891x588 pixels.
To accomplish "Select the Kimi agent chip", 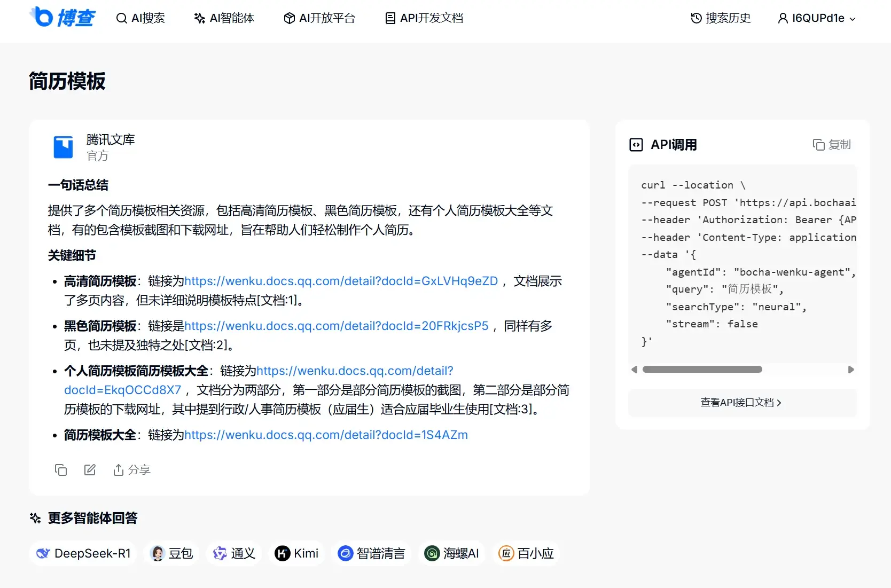I will (x=296, y=553).
